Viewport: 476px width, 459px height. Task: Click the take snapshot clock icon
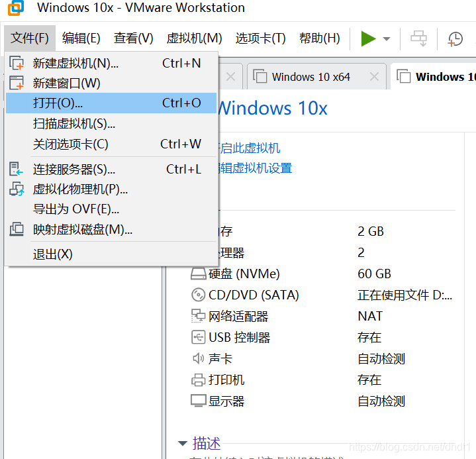pos(455,39)
